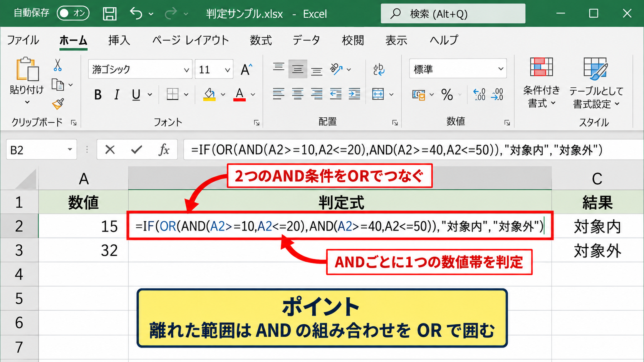The image size is (644, 362).
Task: Open the fill color dropdown arrow
Action: 223,94
